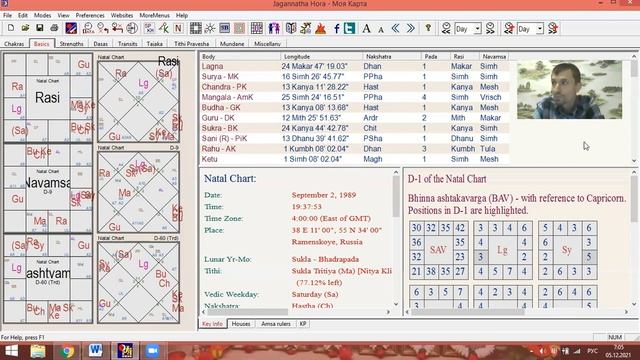
Task: Click the double right chevron icon
Action: 410,28
